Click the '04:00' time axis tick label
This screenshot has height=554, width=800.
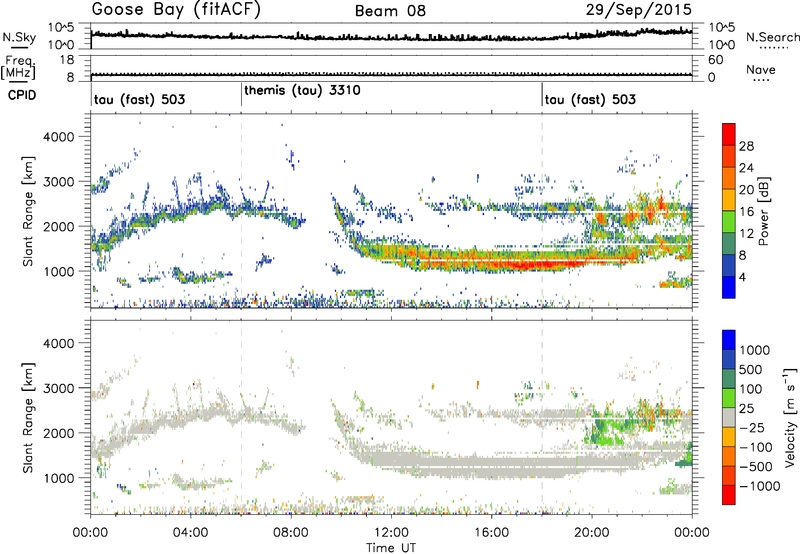[x=190, y=533]
